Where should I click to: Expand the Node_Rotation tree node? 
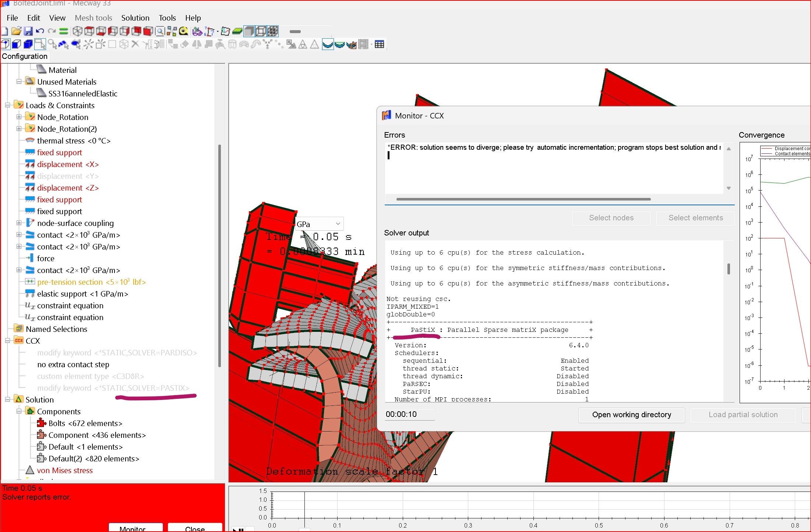tap(19, 117)
